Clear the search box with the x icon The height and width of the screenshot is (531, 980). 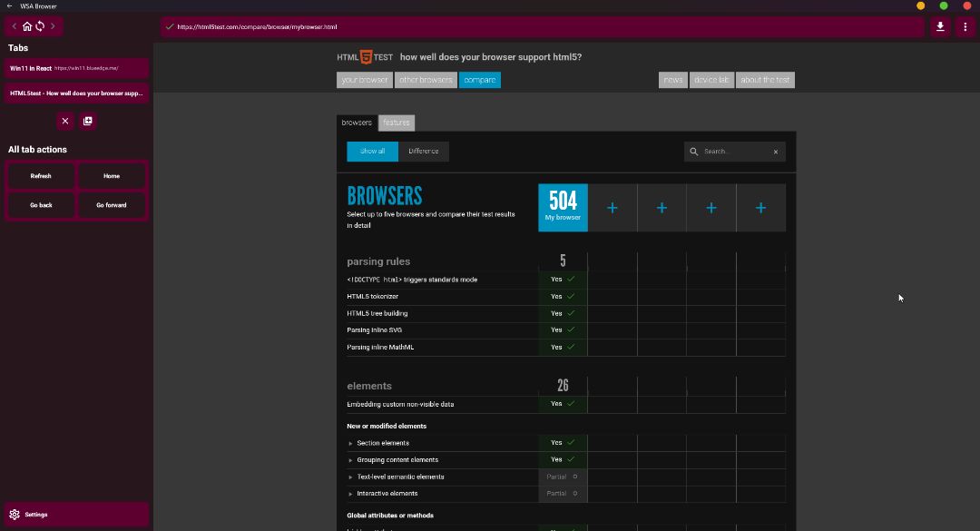pos(776,152)
